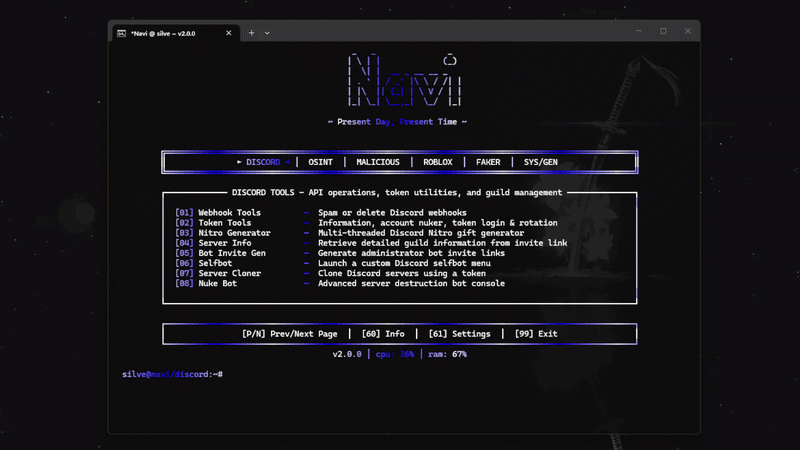Expand the terminal profile dropdown arrow

267,33
